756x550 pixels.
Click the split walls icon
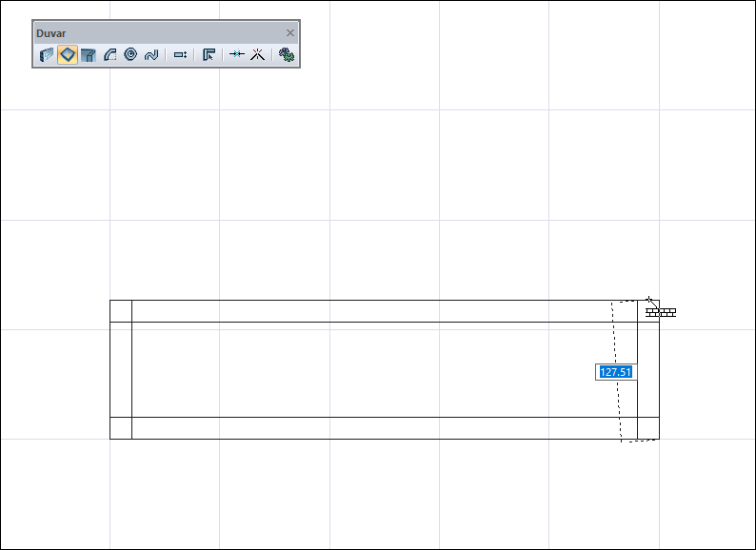pyautogui.click(x=258, y=54)
